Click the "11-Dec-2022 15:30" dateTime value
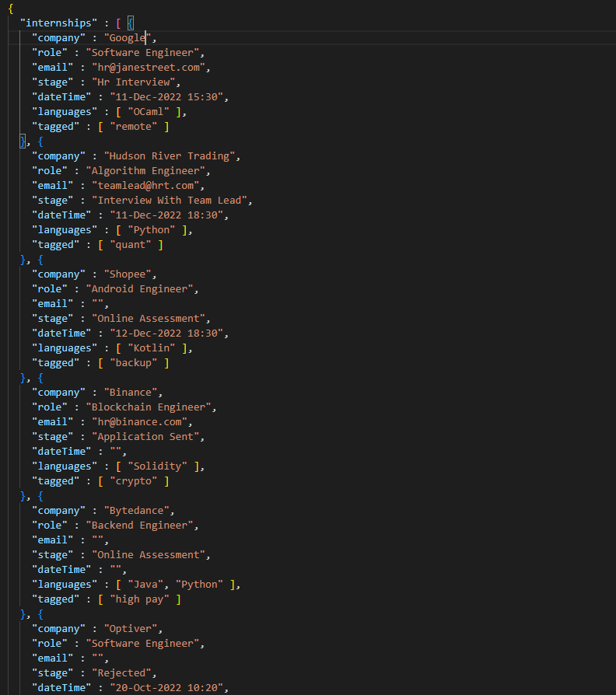The height and width of the screenshot is (695, 616). click(166, 96)
